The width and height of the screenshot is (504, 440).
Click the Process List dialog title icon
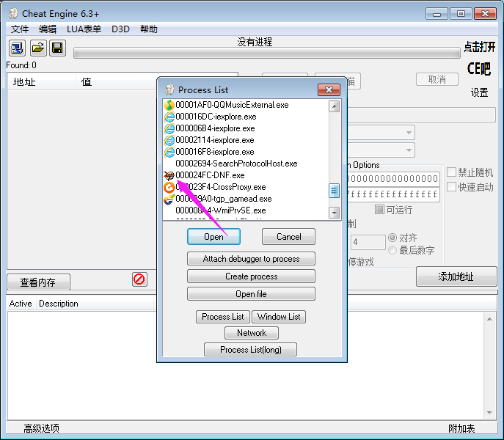click(169, 89)
